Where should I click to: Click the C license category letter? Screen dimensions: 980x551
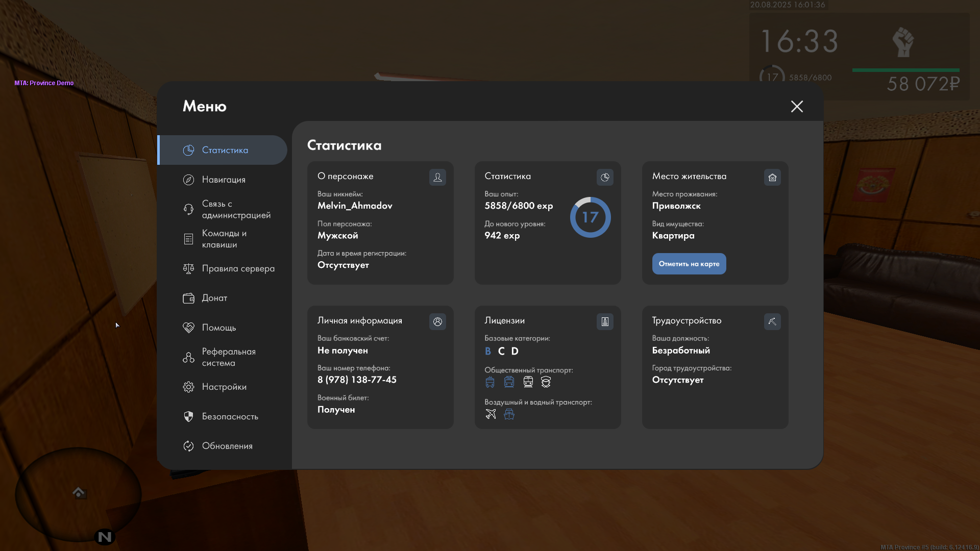(x=501, y=351)
